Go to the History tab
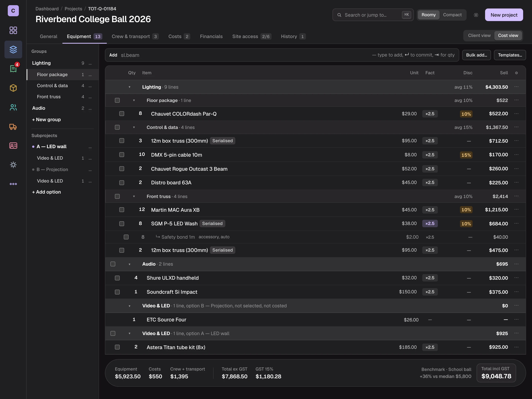 point(293,37)
